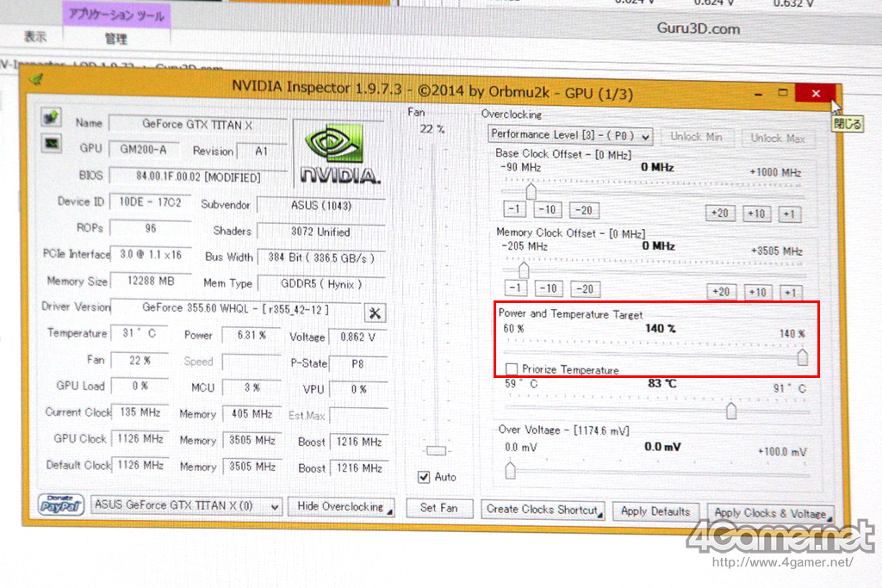
Task: Click the Donate PayPal button
Action: [61, 504]
